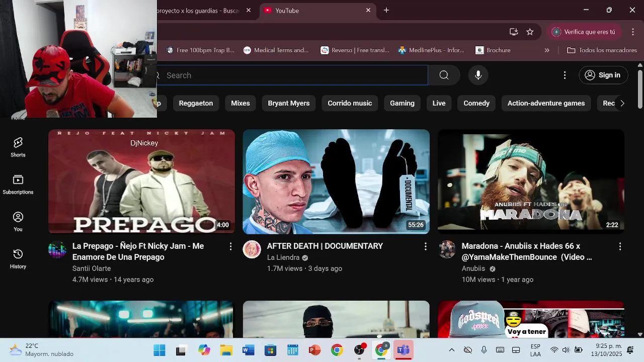Open a new browser tab
The height and width of the screenshot is (362, 644).
(386, 10)
